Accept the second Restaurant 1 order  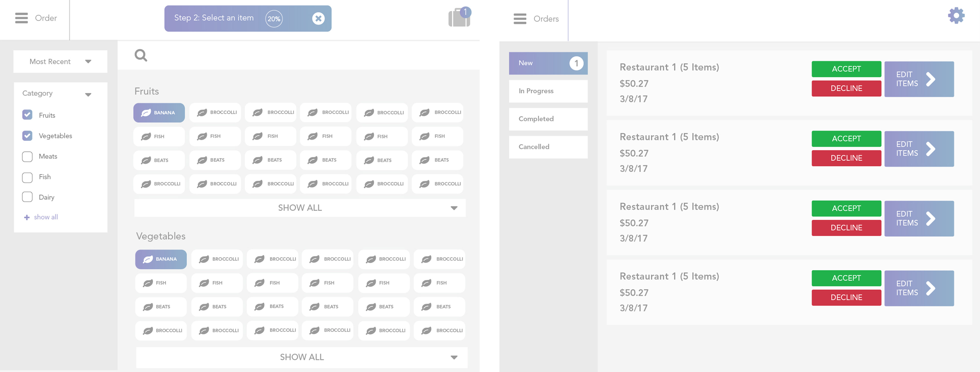click(x=846, y=139)
